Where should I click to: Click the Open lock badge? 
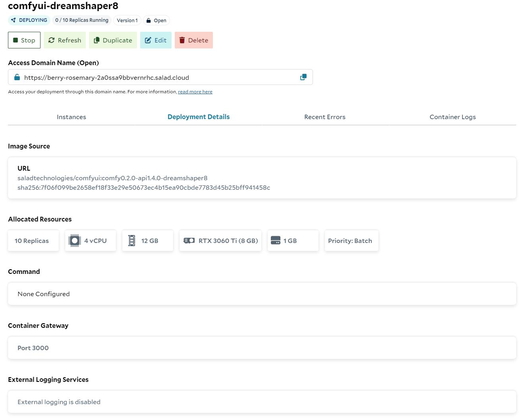(156, 20)
